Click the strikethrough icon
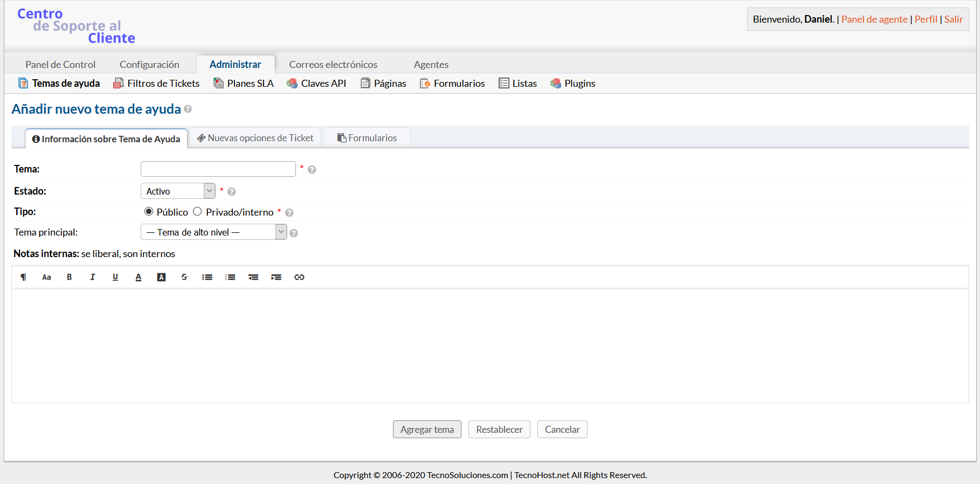The width and height of the screenshot is (980, 484). point(184,277)
